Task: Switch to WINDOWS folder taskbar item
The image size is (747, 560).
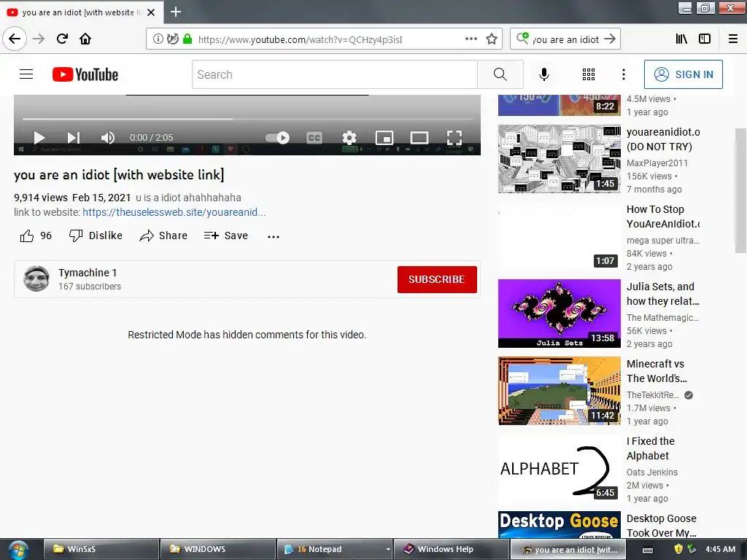Action: [x=217, y=549]
